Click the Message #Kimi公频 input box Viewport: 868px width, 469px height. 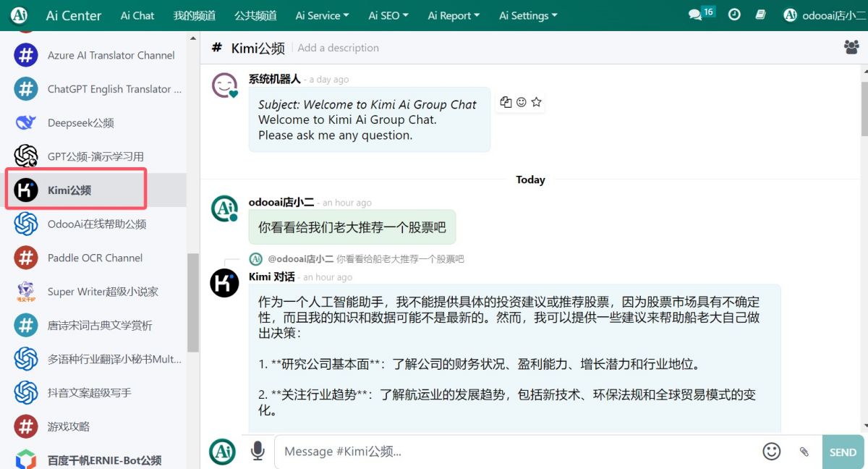(x=517, y=451)
